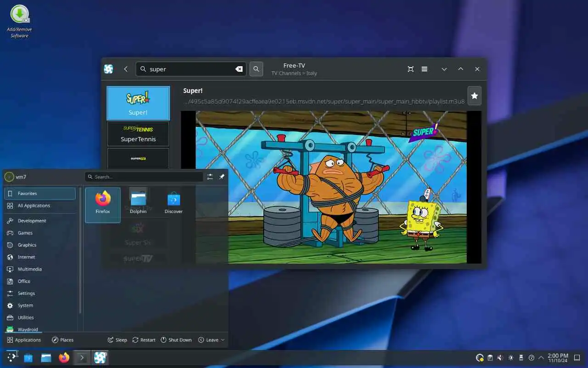Open the media player tray icon
This screenshot has height=368, width=588.
(x=531, y=358)
